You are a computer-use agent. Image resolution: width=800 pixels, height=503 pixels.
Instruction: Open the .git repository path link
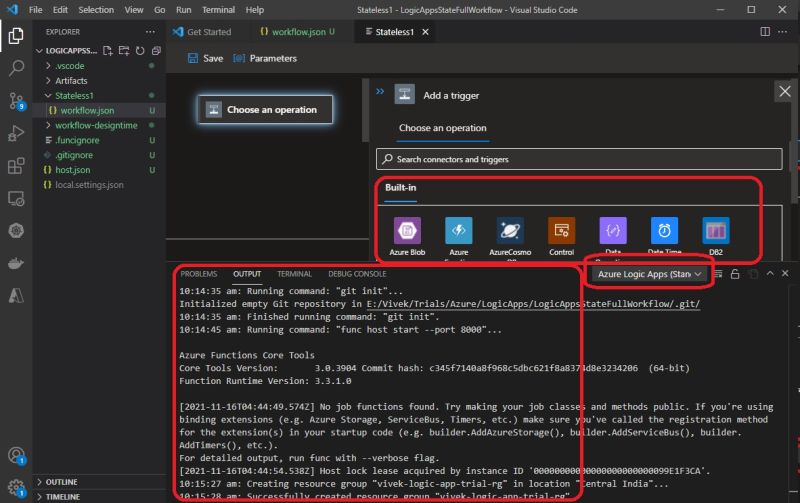click(x=533, y=304)
